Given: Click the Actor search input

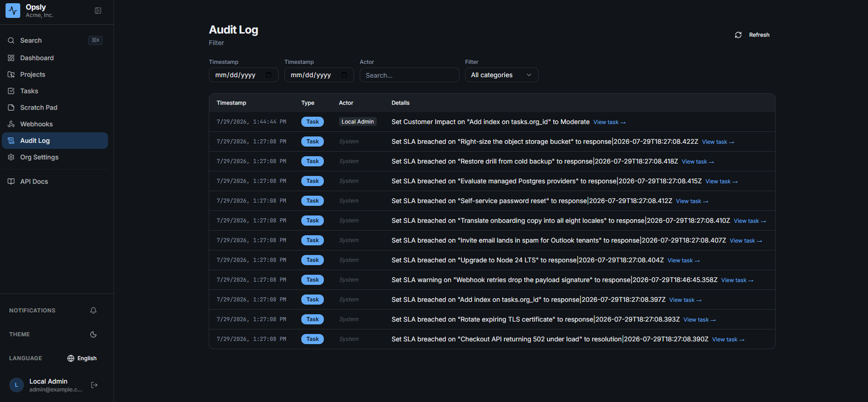Looking at the screenshot, I should coord(409,75).
